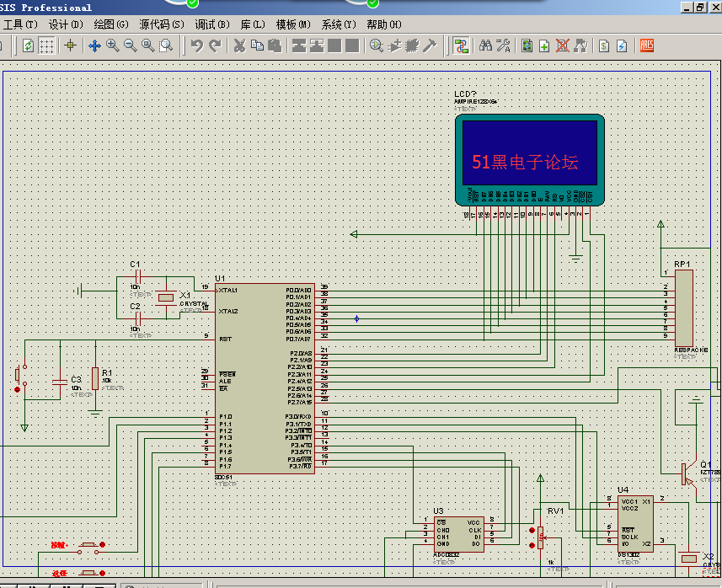Click the Block Copy icon

click(x=299, y=45)
